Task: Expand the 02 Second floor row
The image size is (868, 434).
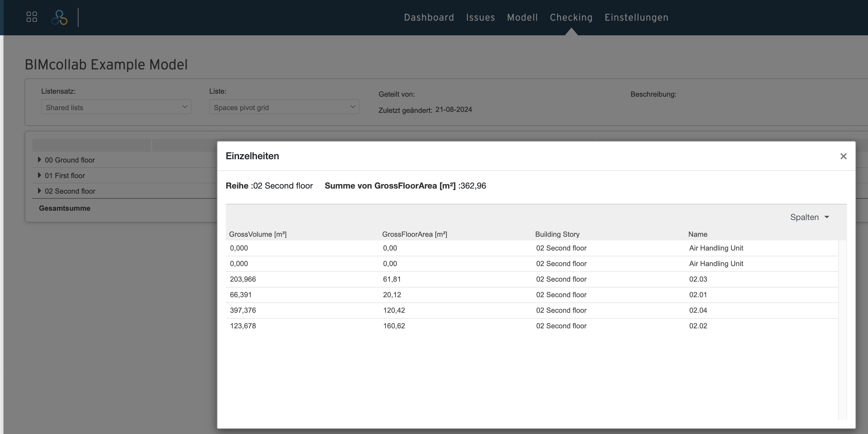Action: (x=40, y=191)
